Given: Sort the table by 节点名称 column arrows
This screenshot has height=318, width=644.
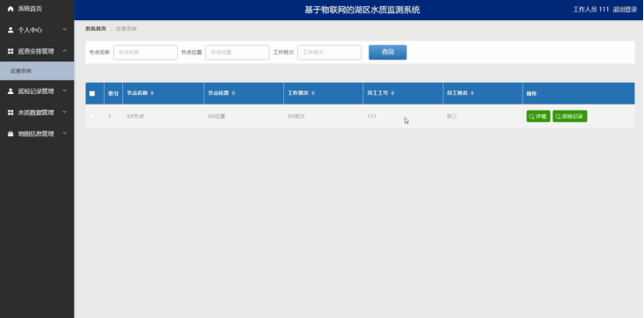Looking at the screenshot, I should (x=152, y=93).
